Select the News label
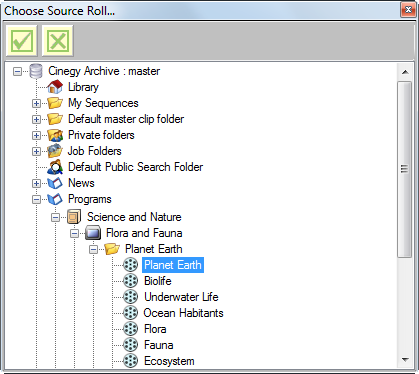 [x=81, y=183]
